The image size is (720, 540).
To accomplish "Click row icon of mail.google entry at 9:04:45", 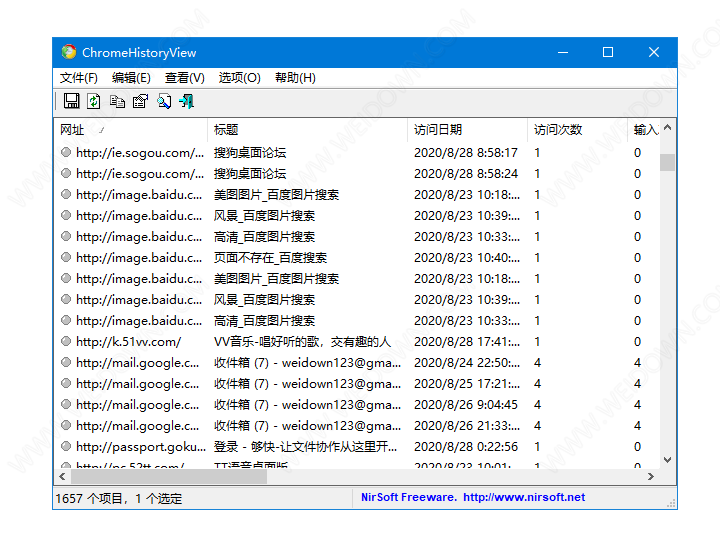I will pos(66,404).
